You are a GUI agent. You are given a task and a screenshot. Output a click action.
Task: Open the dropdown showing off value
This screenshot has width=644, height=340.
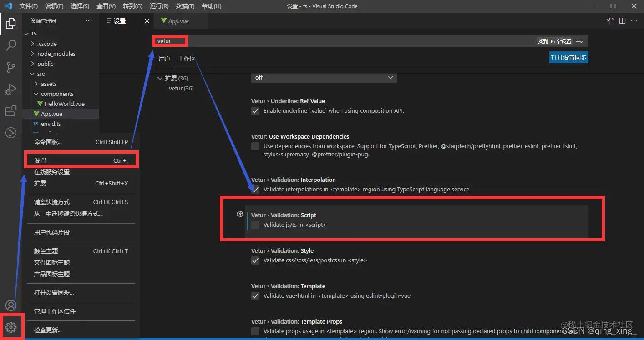[324, 78]
